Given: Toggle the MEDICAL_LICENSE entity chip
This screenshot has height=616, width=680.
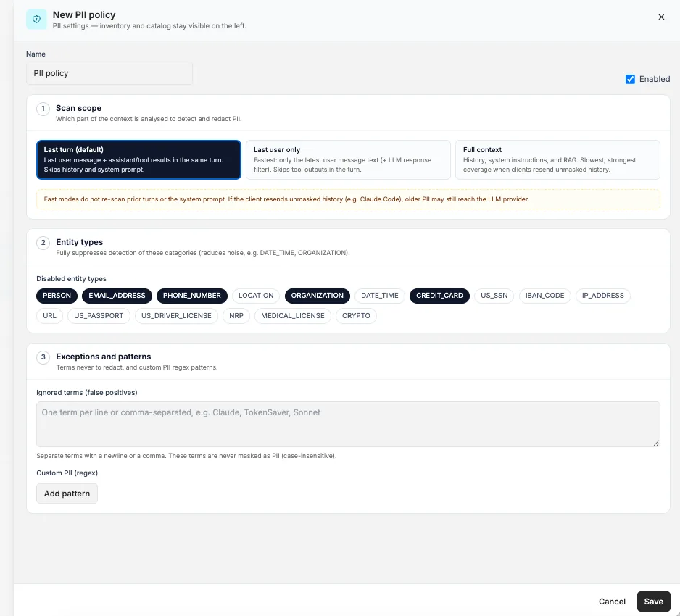Looking at the screenshot, I should point(293,316).
